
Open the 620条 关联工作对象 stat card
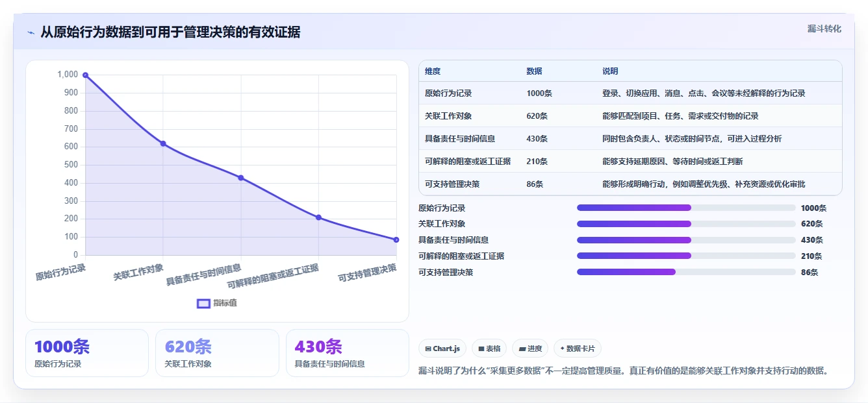pyautogui.click(x=217, y=353)
